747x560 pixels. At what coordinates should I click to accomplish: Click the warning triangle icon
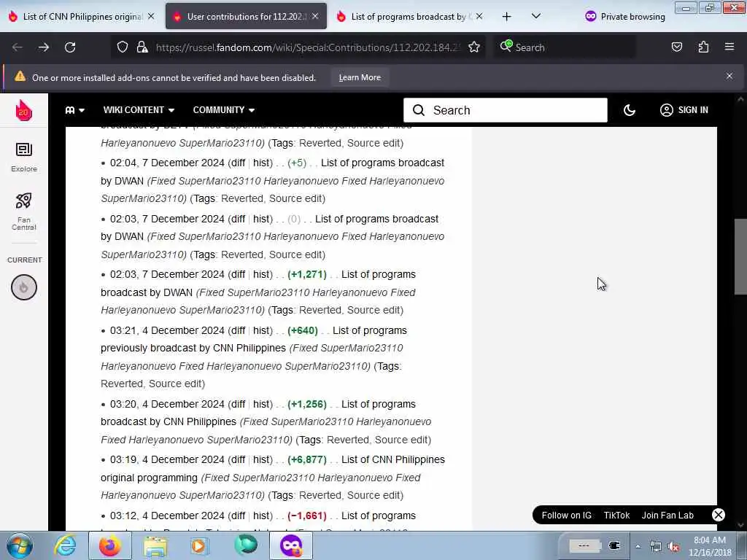(x=20, y=77)
